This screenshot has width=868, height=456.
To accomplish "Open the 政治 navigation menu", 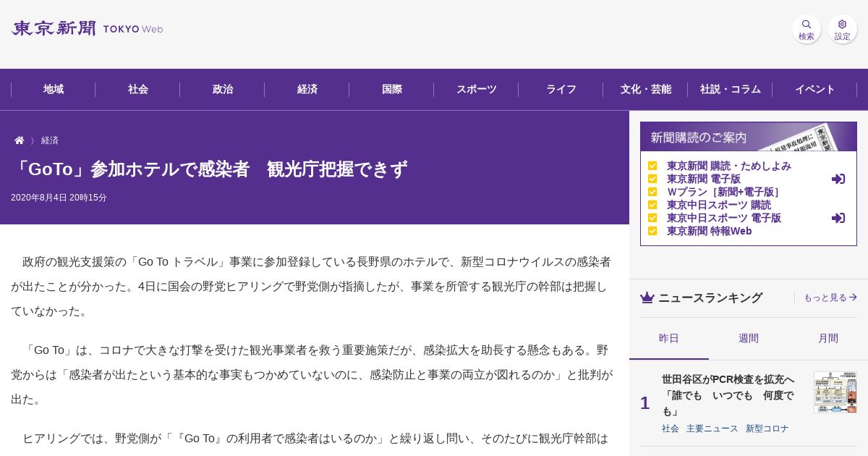I will pos(223,89).
